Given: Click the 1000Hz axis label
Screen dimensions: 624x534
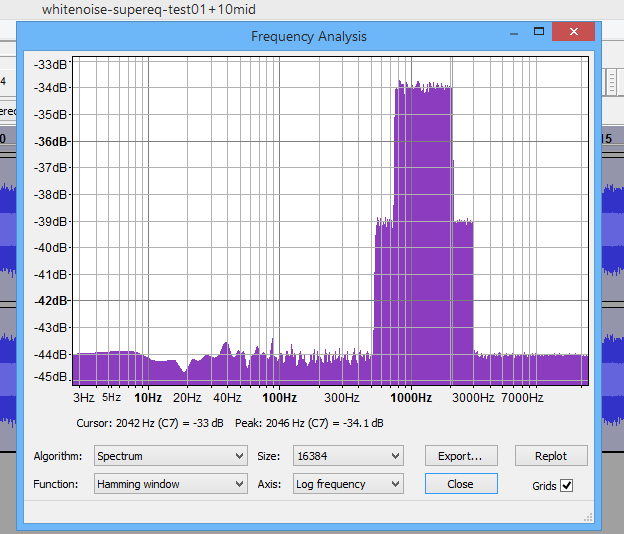Looking at the screenshot, I should point(411,398).
